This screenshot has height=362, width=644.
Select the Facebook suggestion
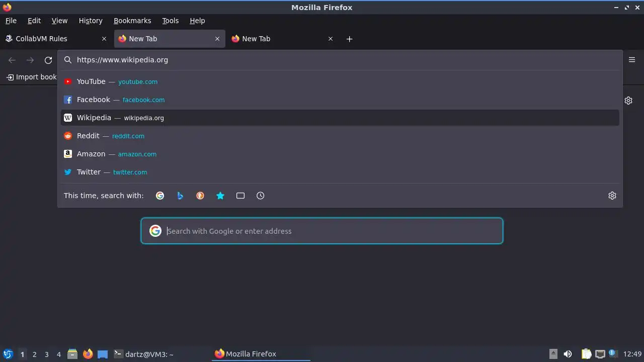coord(340,100)
